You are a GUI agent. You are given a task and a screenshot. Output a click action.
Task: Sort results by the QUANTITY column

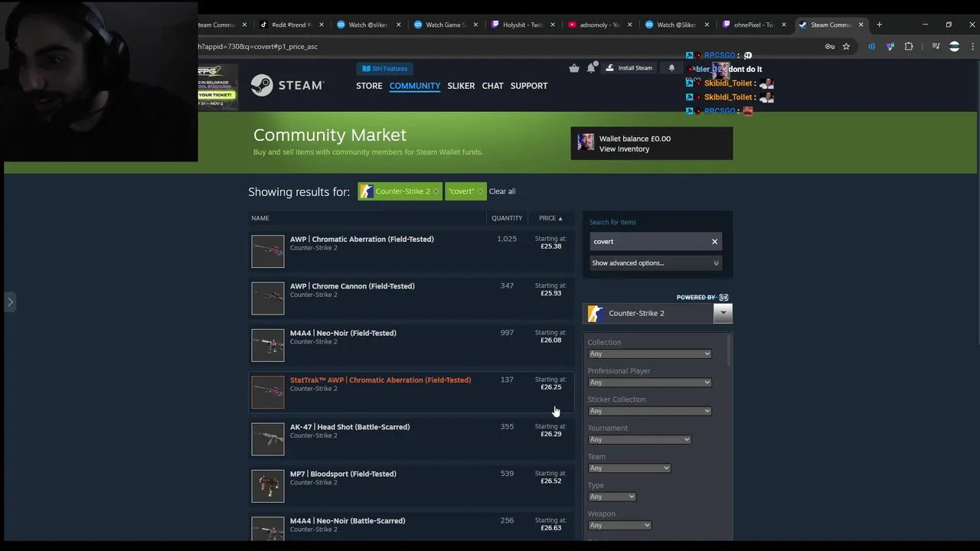coord(507,218)
